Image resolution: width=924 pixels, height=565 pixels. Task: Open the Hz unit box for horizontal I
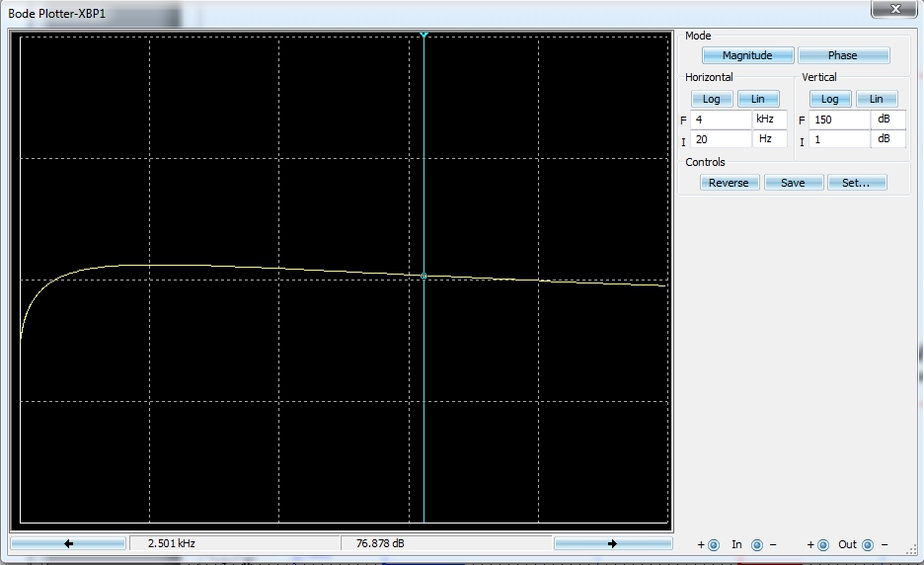769,139
